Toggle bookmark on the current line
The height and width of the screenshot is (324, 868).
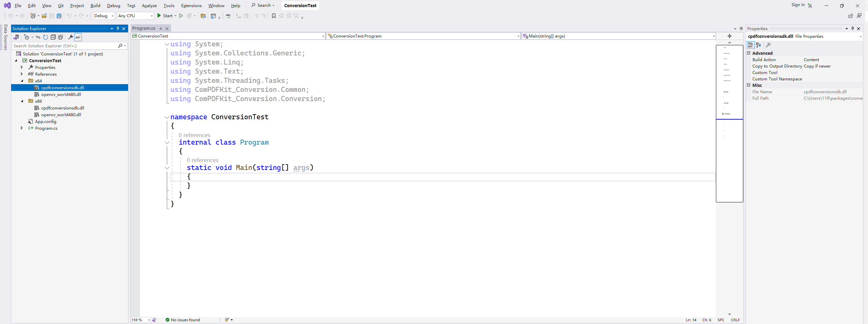(x=274, y=16)
